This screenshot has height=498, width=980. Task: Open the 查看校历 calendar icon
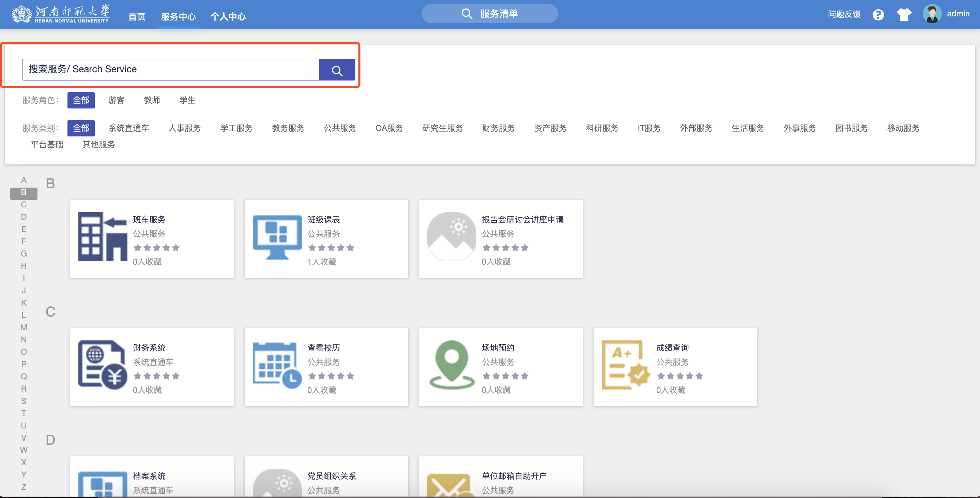click(277, 364)
